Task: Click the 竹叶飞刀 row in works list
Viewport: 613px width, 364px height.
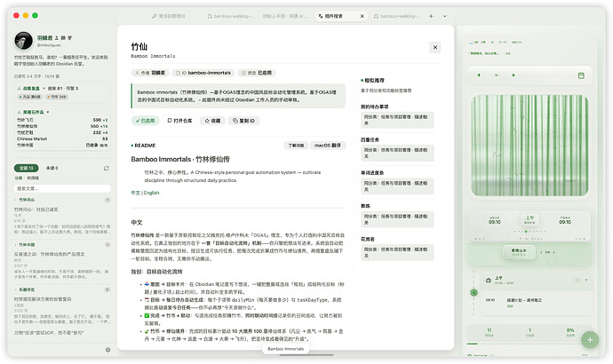Action: pos(62,120)
